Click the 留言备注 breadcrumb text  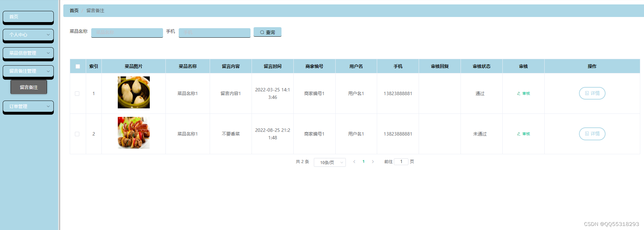click(95, 11)
